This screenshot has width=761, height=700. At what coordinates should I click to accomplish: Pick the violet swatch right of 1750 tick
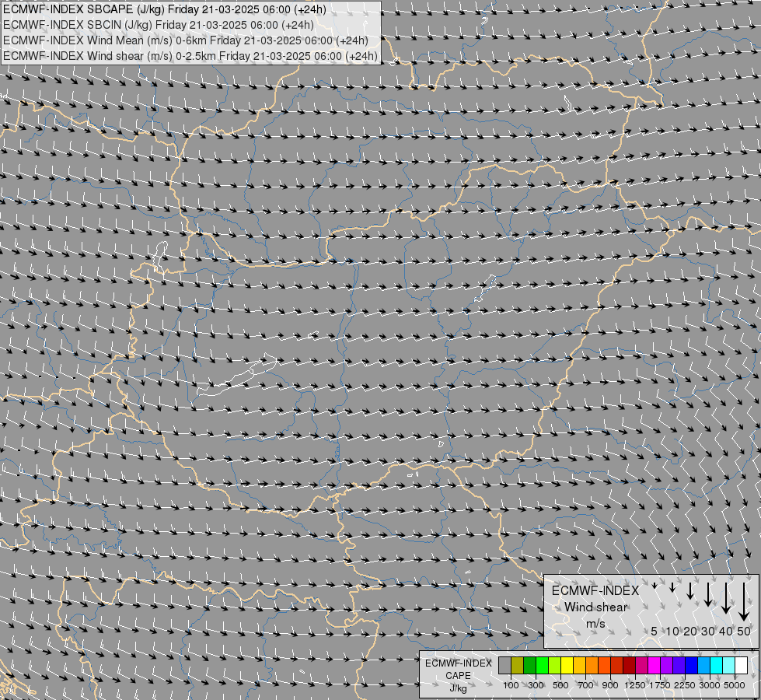(x=666, y=665)
